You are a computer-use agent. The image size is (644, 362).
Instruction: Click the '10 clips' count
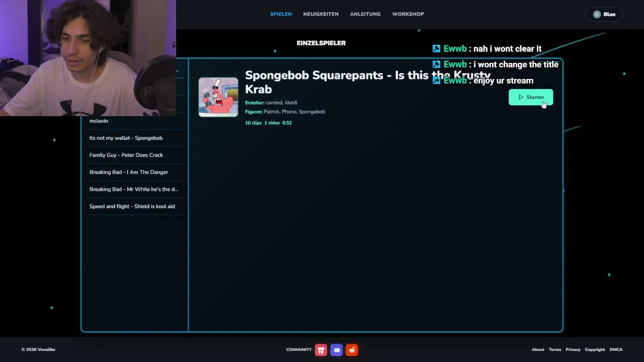coord(253,123)
